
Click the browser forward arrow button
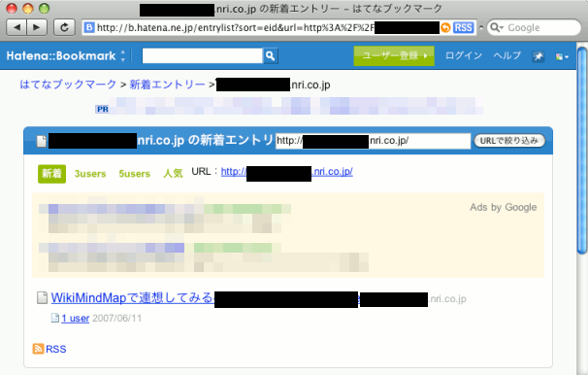coord(37,27)
